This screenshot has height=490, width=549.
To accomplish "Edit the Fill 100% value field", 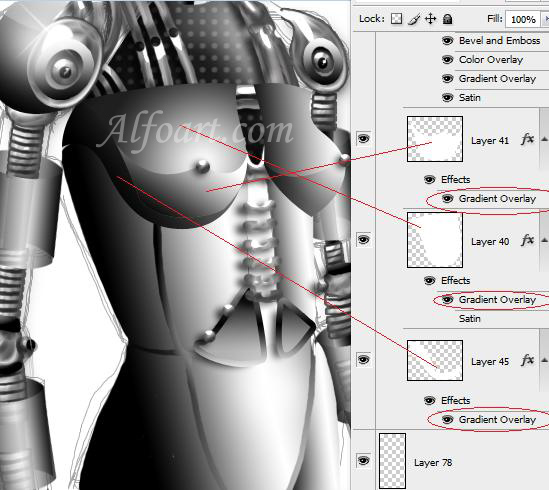I will 523,19.
